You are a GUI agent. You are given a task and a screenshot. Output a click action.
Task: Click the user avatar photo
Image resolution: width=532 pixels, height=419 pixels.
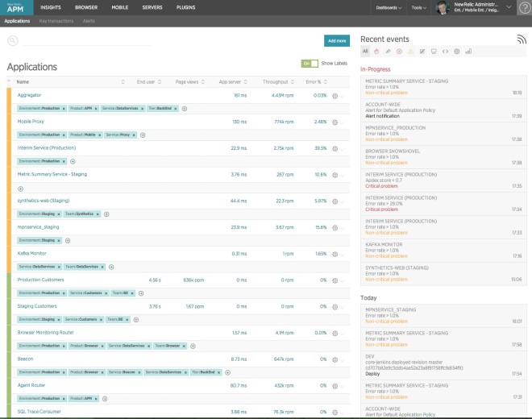tap(443, 7)
